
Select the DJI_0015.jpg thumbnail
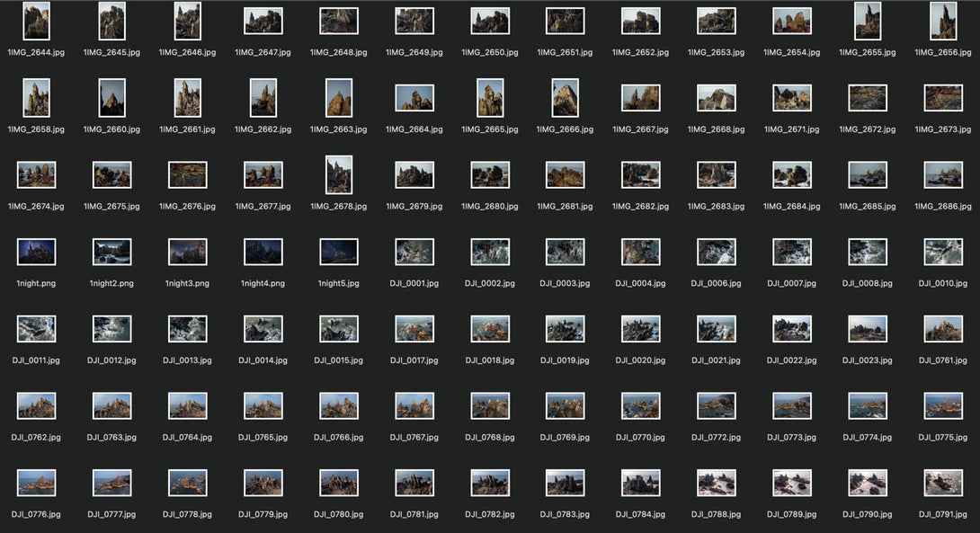(339, 329)
